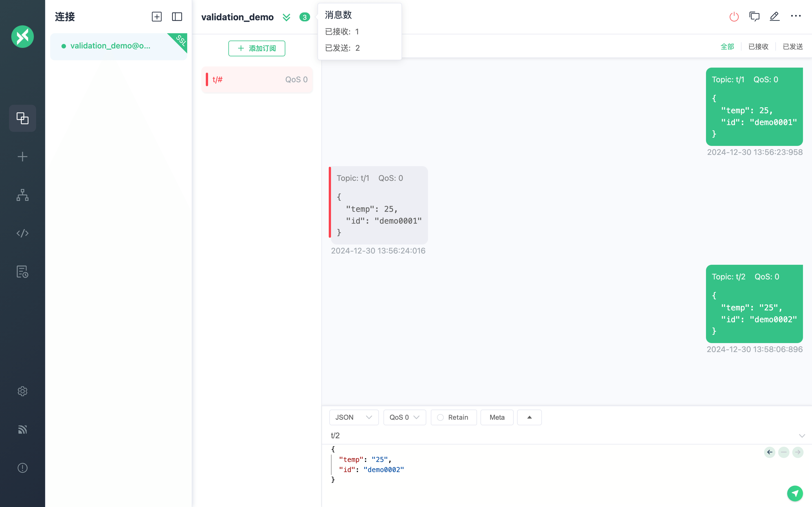Switch to the 已发送 message filter
The height and width of the screenshot is (507, 812).
pyautogui.click(x=793, y=46)
